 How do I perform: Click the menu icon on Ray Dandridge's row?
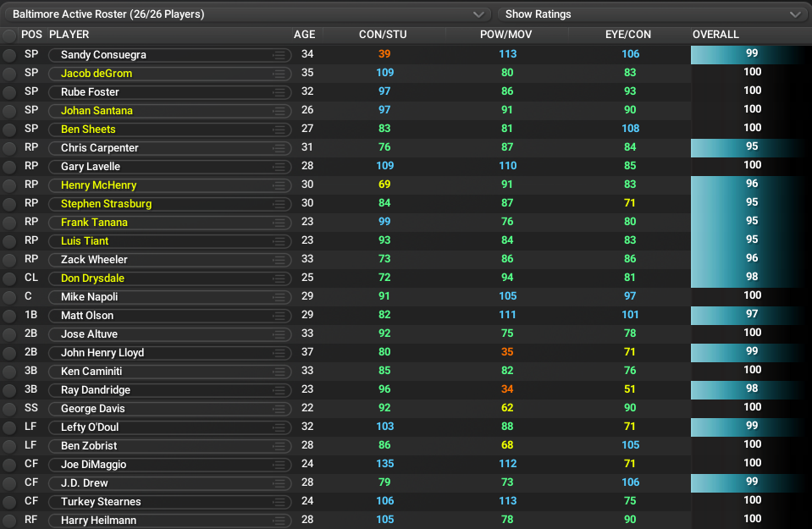click(x=279, y=390)
